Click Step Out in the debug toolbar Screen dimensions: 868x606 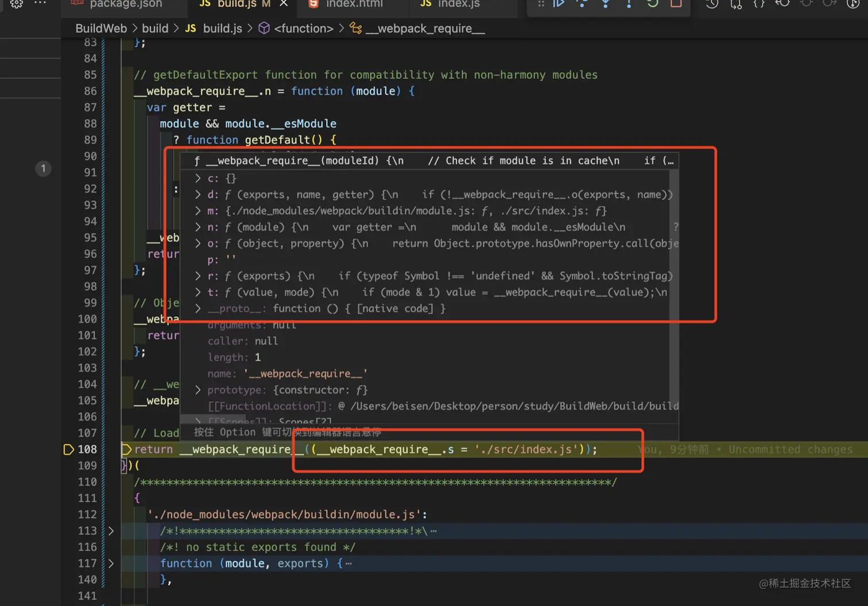[x=629, y=3]
